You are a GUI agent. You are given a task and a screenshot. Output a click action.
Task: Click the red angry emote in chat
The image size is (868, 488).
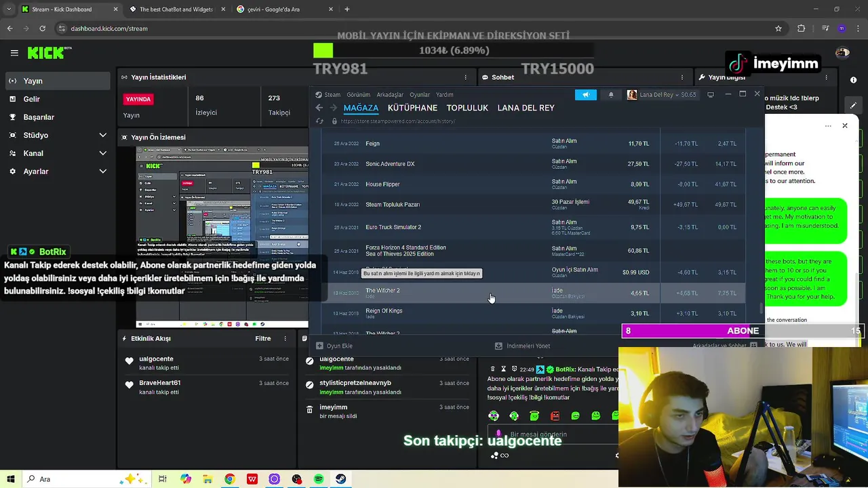[x=555, y=415]
